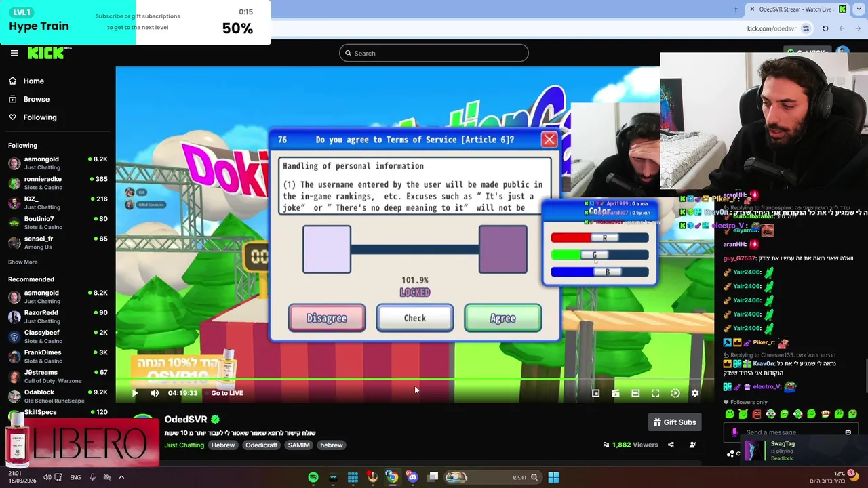The height and width of the screenshot is (488, 868).
Task: Select the lowercase hebrew tag
Action: tap(332, 445)
